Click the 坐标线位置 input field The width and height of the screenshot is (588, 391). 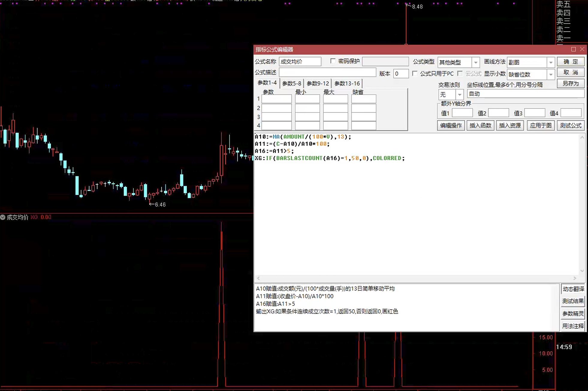click(x=526, y=94)
